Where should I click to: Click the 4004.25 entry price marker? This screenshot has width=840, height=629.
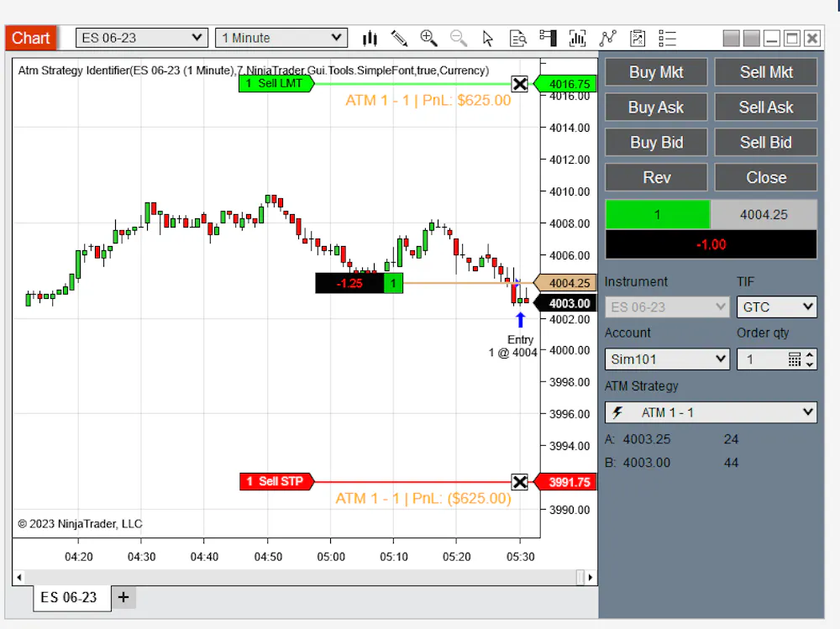click(x=565, y=283)
